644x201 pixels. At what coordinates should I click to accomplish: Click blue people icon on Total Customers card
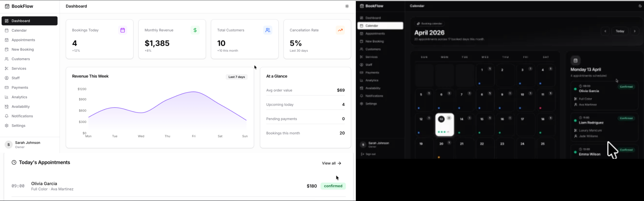click(x=268, y=30)
